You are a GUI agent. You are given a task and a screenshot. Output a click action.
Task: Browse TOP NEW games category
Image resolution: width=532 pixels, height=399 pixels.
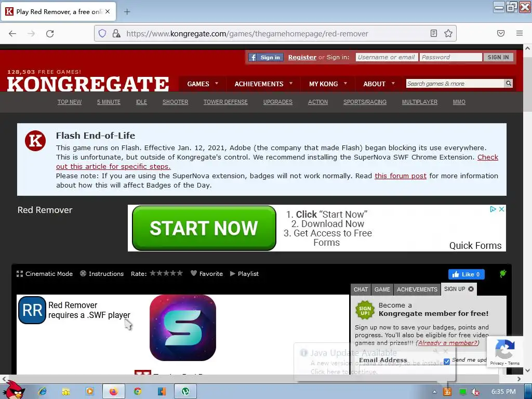(70, 102)
